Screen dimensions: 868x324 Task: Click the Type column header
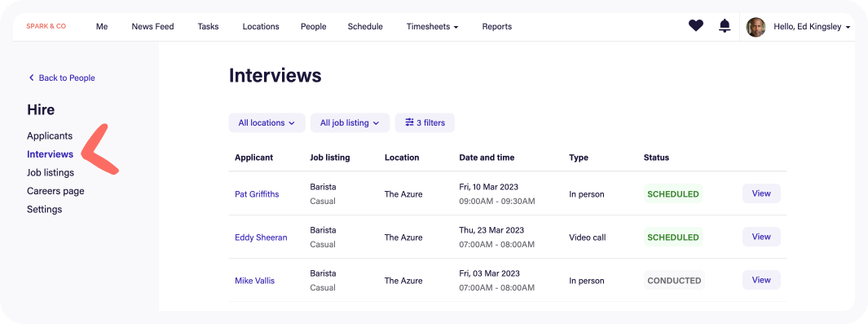[579, 158]
